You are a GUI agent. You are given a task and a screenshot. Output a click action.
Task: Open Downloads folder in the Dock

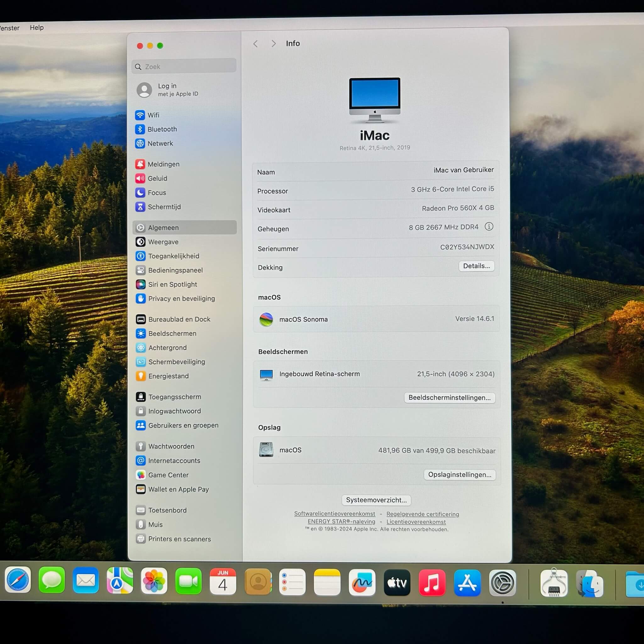[635, 584]
